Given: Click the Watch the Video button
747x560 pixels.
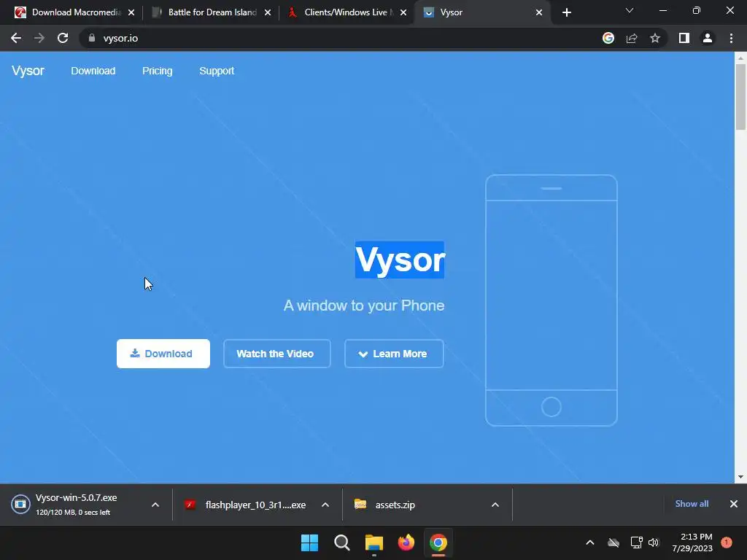Looking at the screenshot, I should (x=276, y=354).
